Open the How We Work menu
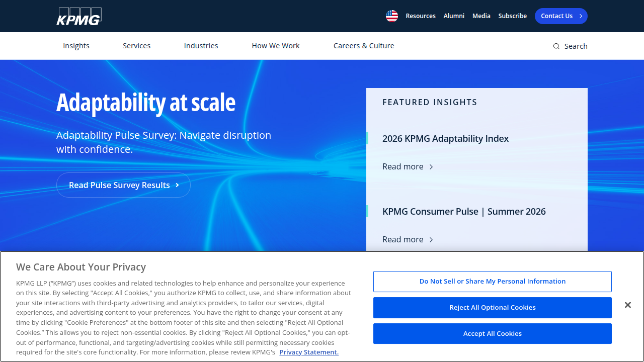The height and width of the screenshot is (362, 644). pyautogui.click(x=276, y=46)
